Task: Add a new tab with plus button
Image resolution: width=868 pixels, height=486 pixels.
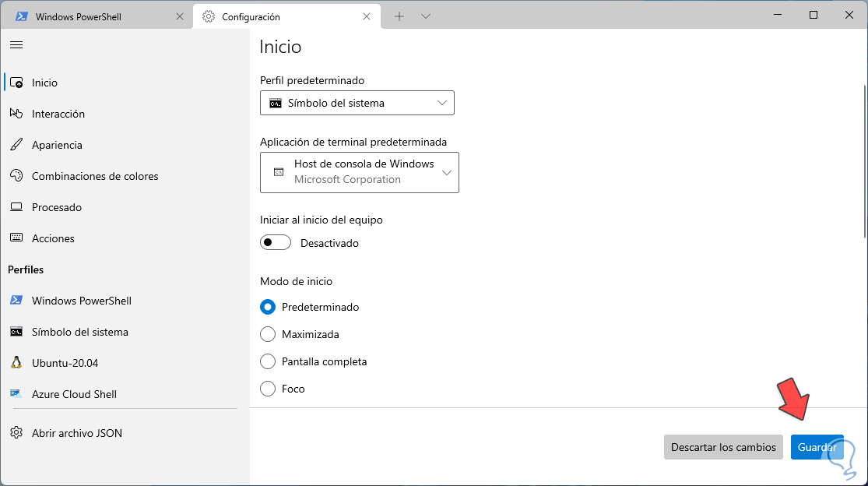Action: (399, 16)
